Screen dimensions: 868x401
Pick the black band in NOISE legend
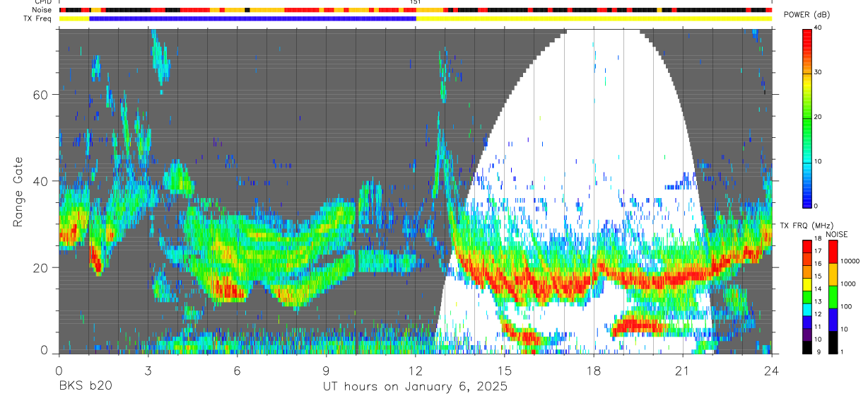tap(833, 342)
